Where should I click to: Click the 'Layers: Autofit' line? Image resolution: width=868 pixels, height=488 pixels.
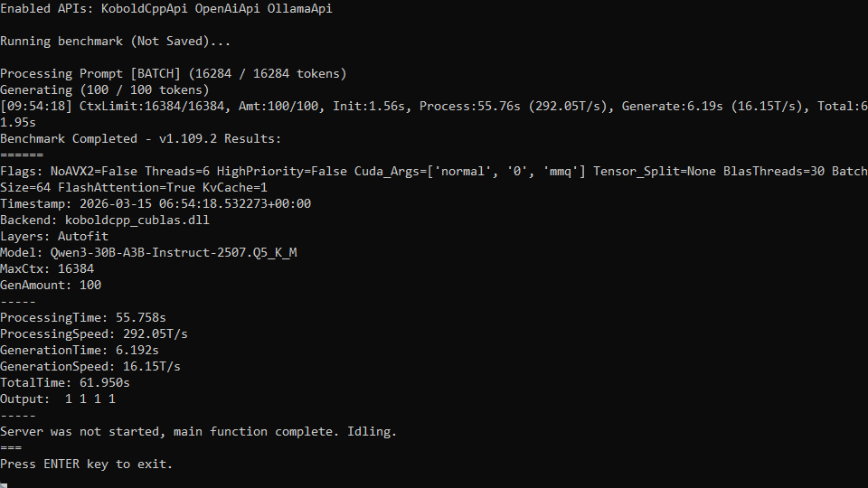[54, 237]
